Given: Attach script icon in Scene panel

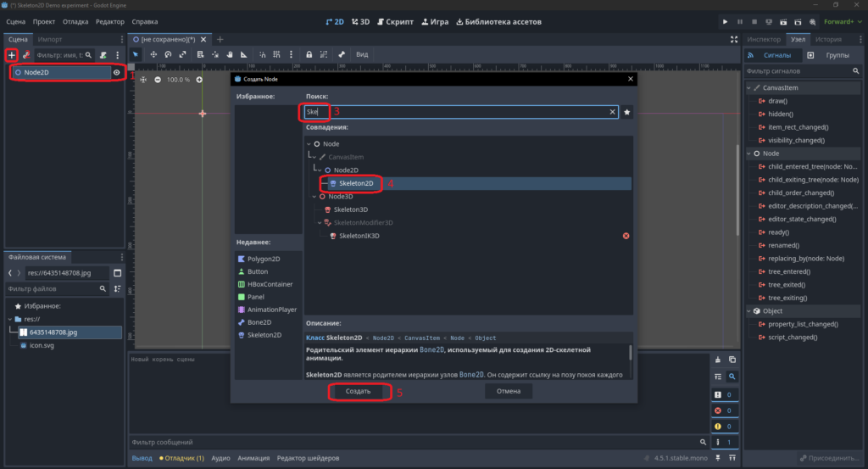Looking at the screenshot, I should pyautogui.click(x=103, y=55).
